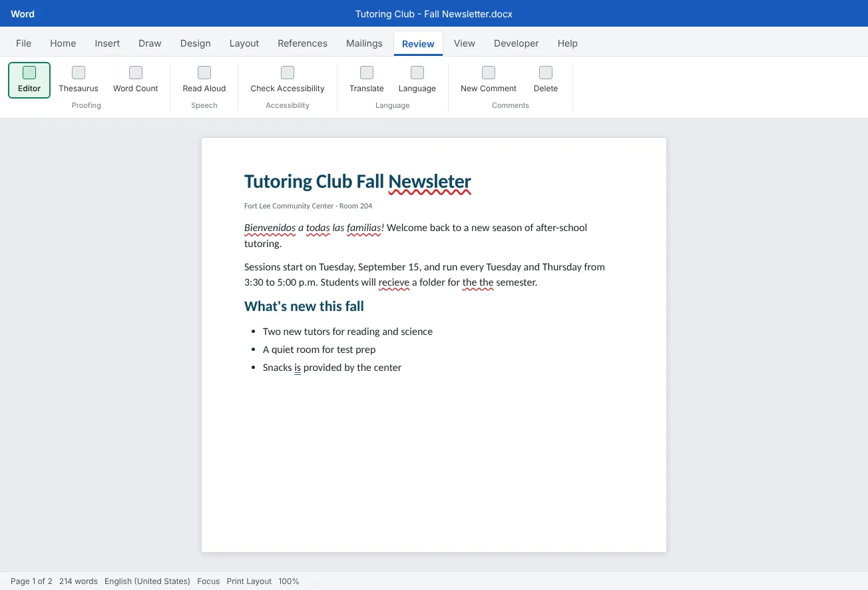
Task: Click '214 words' in the status bar
Action: [79, 581]
